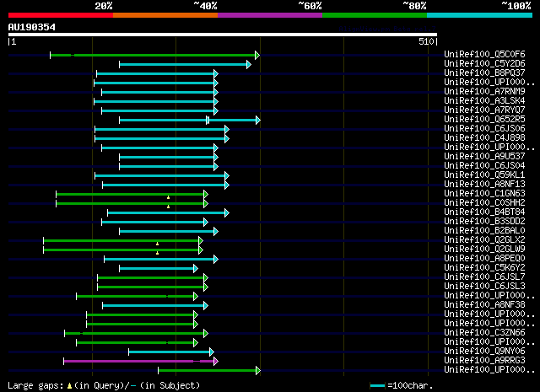Select the UniRef100_C1GN63 label

point(484,193)
